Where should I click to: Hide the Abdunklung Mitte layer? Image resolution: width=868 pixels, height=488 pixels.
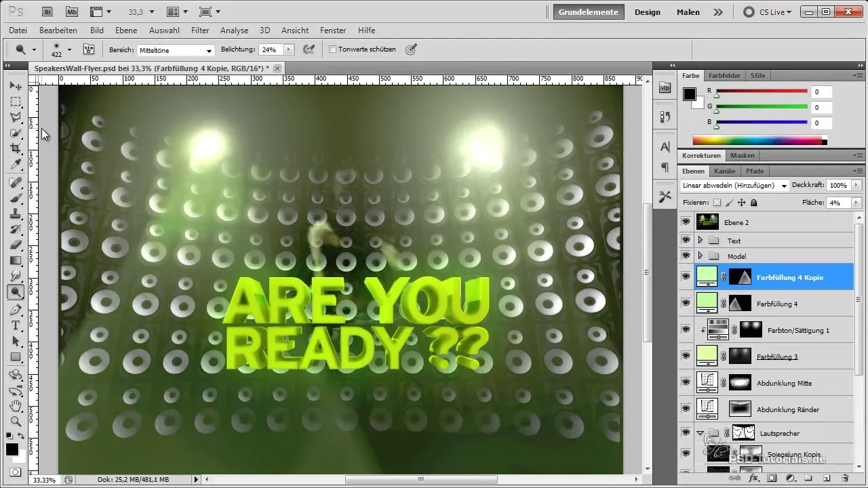[x=686, y=383]
